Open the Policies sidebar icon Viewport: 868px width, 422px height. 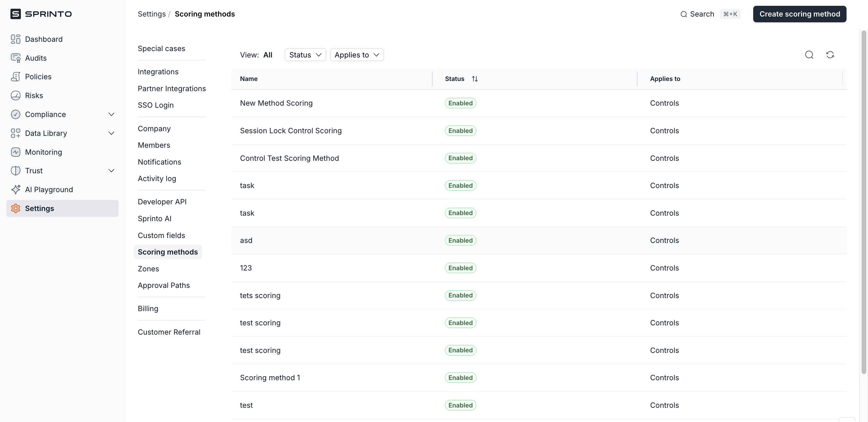(x=15, y=77)
